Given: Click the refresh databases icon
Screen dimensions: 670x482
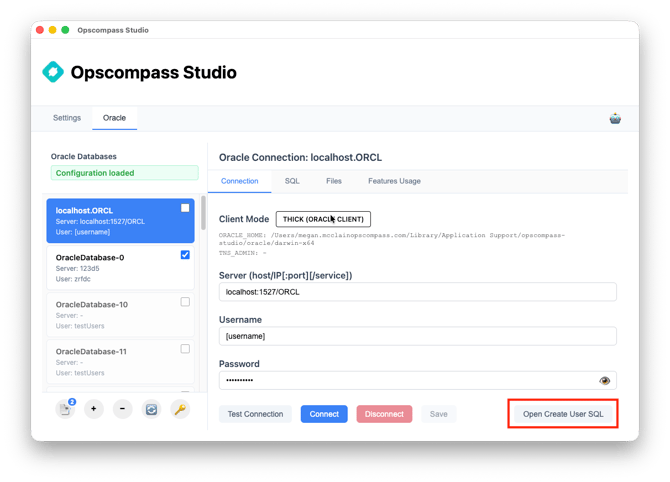Looking at the screenshot, I should click(x=151, y=409).
